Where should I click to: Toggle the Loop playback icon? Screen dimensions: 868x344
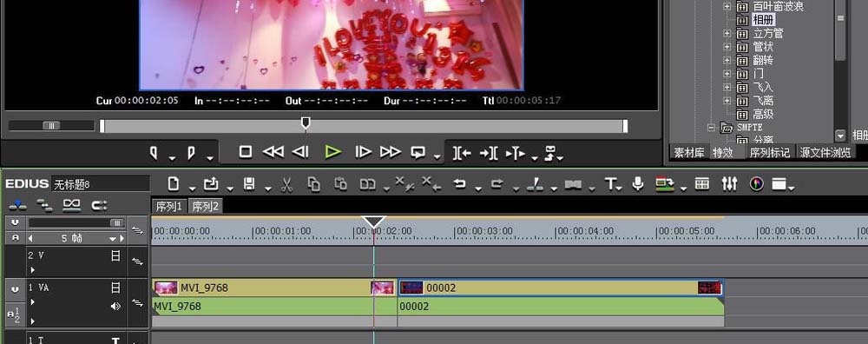coord(418,152)
